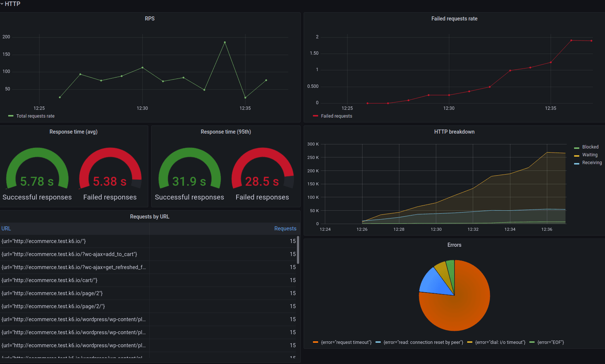Click the Waiting legend color swatch
This screenshot has width=605, height=364.
pyautogui.click(x=577, y=155)
